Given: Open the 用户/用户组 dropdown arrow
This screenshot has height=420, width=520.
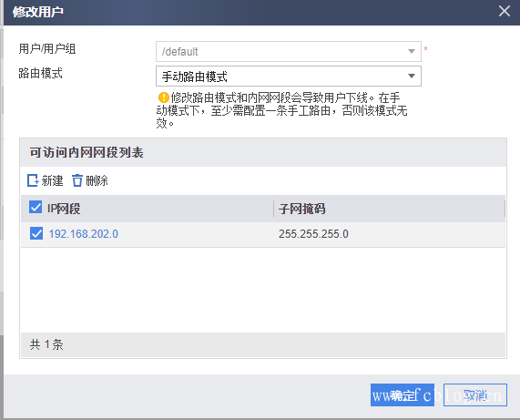Looking at the screenshot, I should click(412, 51).
